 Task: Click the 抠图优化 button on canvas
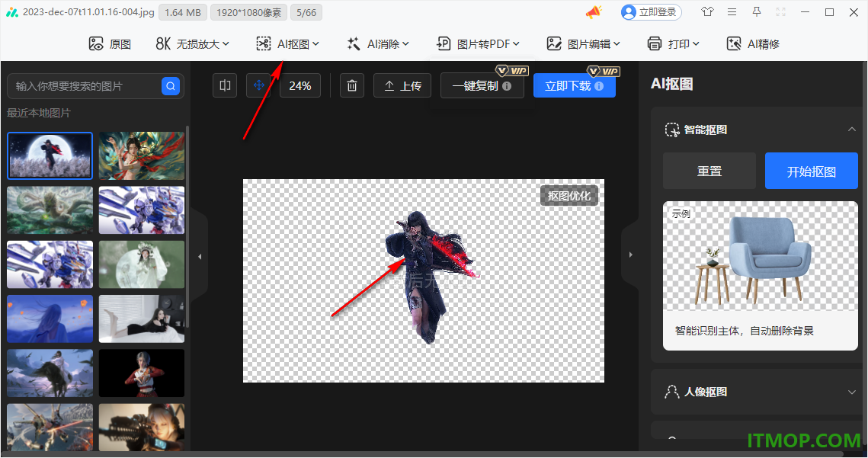[x=569, y=196]
